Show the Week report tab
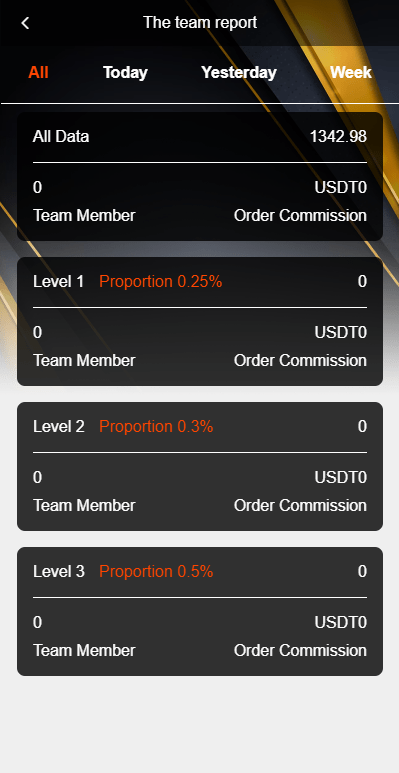Viewport: 399px width, 773px height. coord(351,72)
